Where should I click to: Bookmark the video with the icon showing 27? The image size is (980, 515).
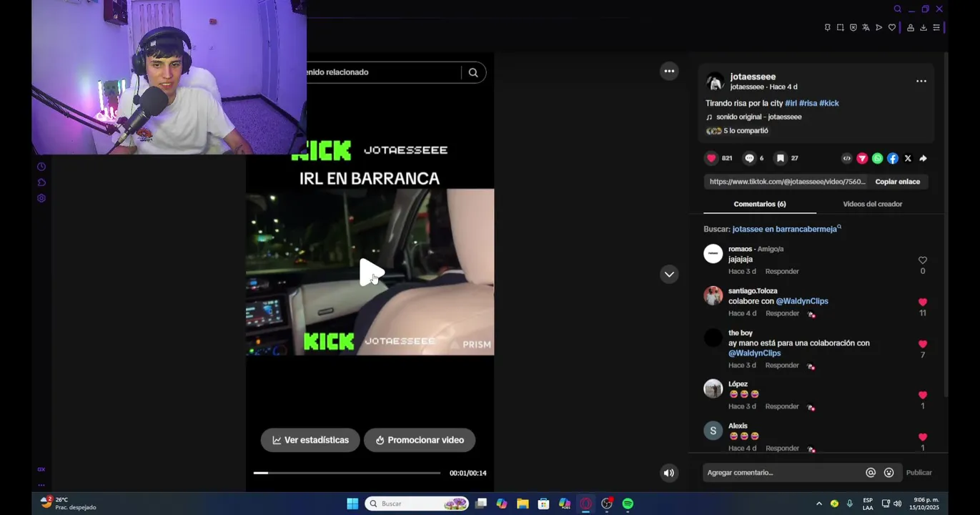pos(781,158)
